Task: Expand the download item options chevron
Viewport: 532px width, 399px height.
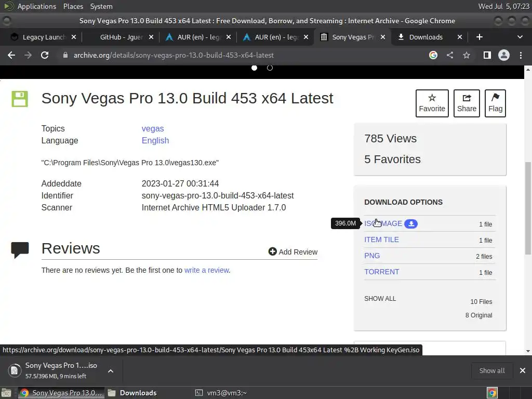Action: point(111,371)
